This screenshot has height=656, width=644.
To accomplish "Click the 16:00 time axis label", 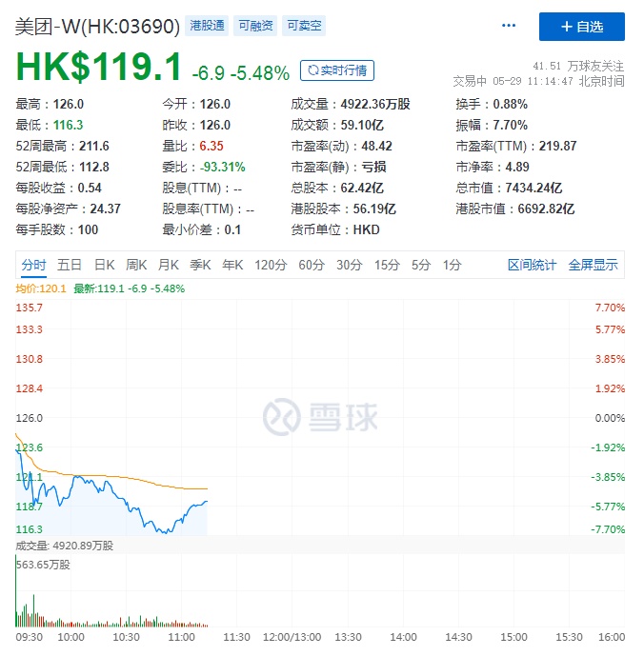I will (x=612, y=637).
